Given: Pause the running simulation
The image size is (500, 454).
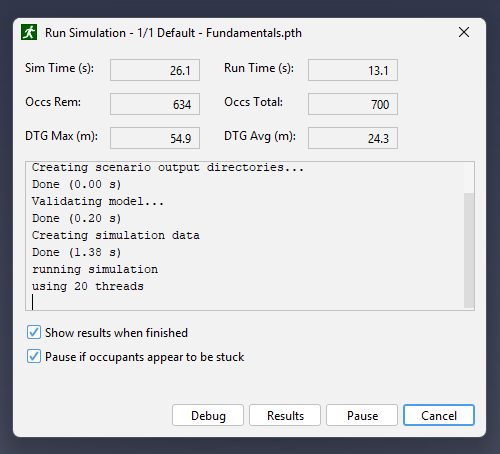Looking at the screenshot, I should point(362,415).
